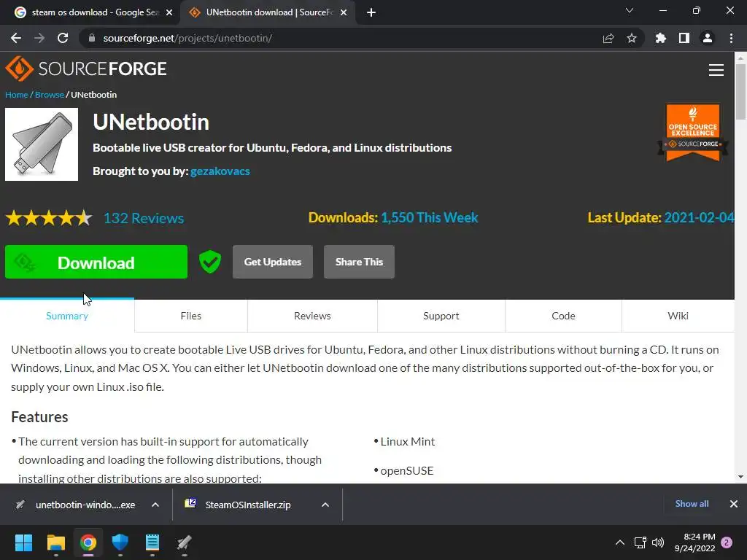Click the 1,550 This Week downloads link
The image size is (747, 560).
tap(430, 217)
